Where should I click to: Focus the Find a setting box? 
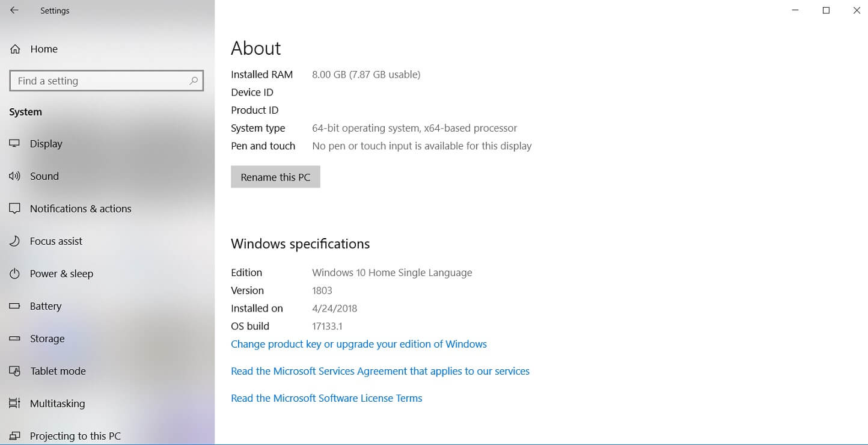point(106,81)
